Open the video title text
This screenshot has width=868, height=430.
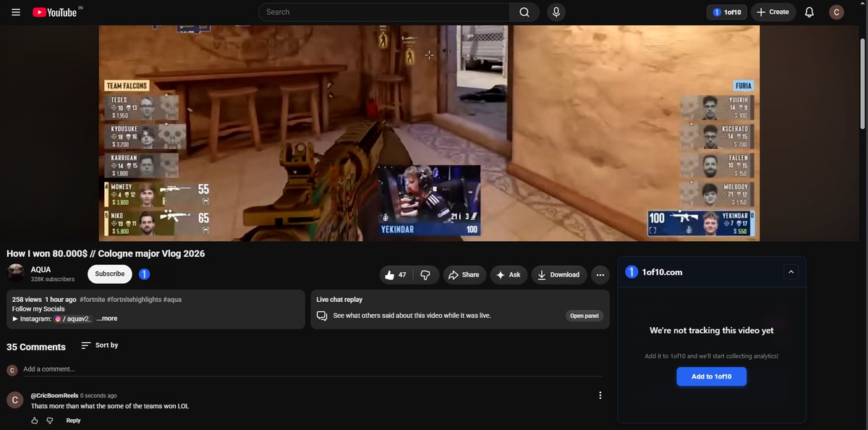(106, 254)
